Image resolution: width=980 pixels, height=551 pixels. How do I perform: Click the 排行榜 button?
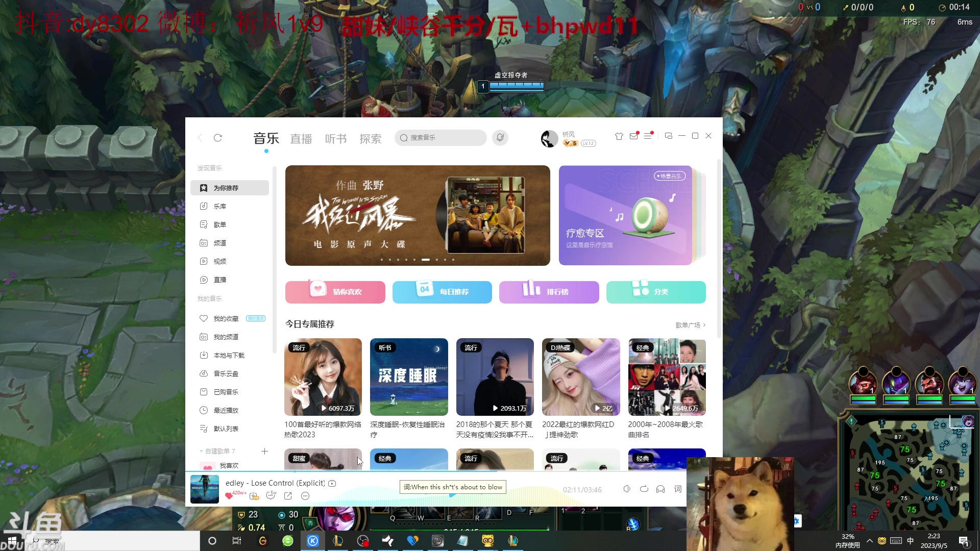tap(549, 292)
